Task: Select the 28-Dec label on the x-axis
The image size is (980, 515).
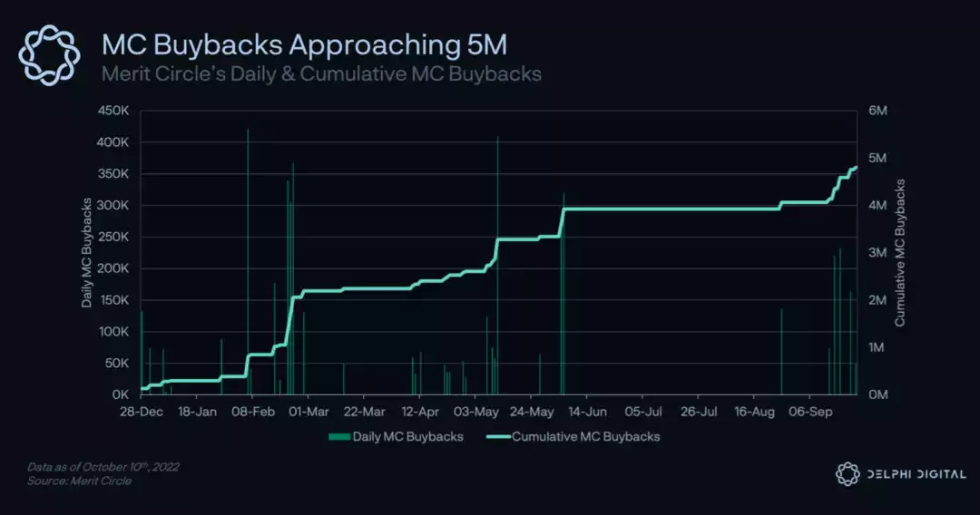Action: (142, 412)
